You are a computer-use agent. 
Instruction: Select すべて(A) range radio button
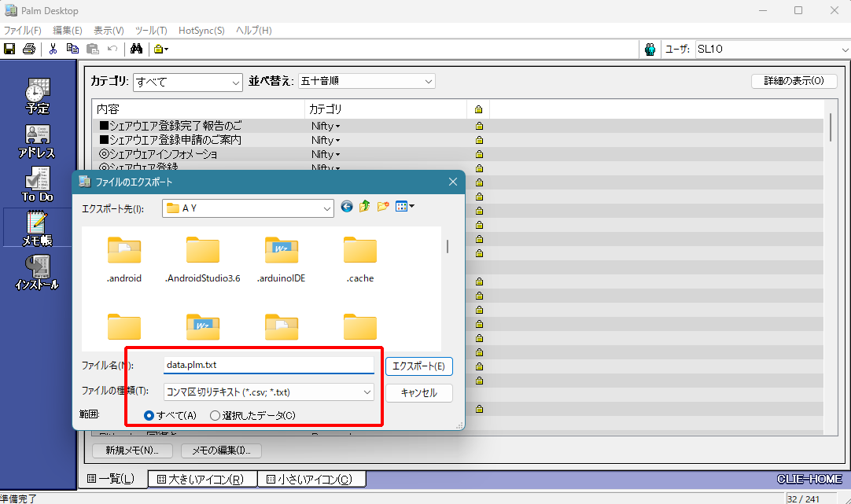(x=149, y=416)
